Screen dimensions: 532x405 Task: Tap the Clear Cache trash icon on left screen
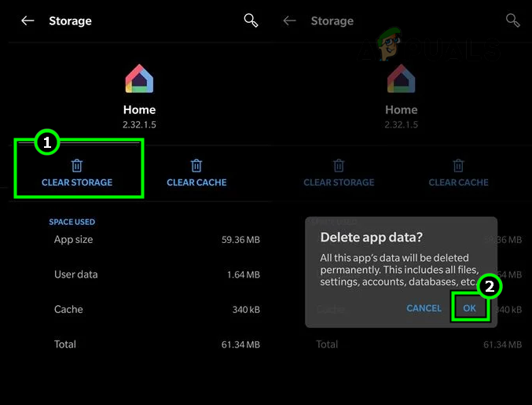[196, 166]
